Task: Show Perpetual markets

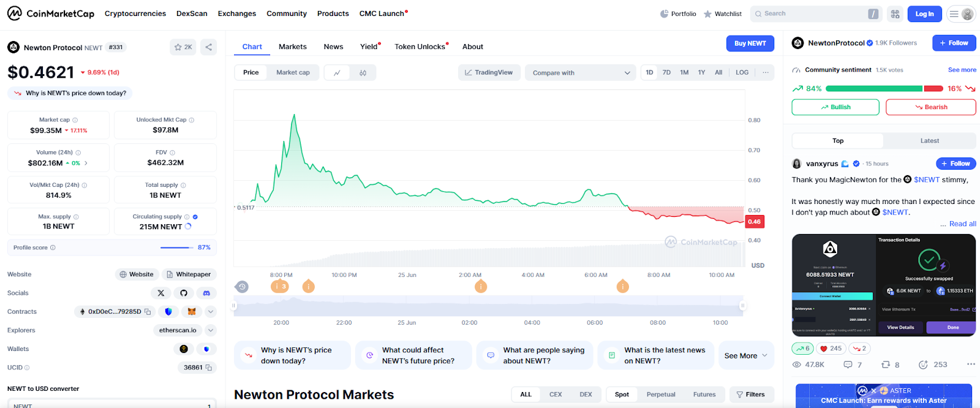Action: point(661,395)
